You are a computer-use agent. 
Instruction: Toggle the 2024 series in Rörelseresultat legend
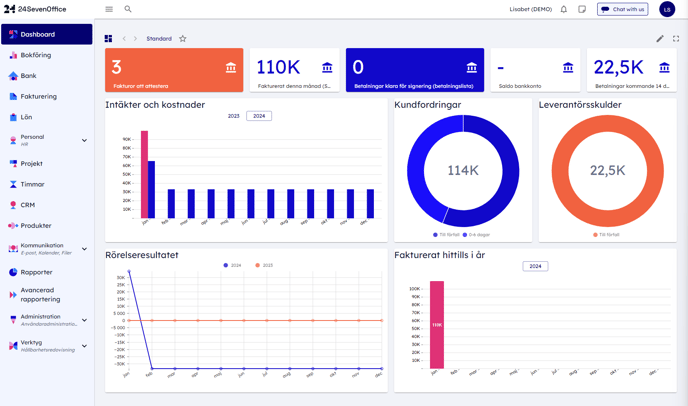tap(232, 265)
